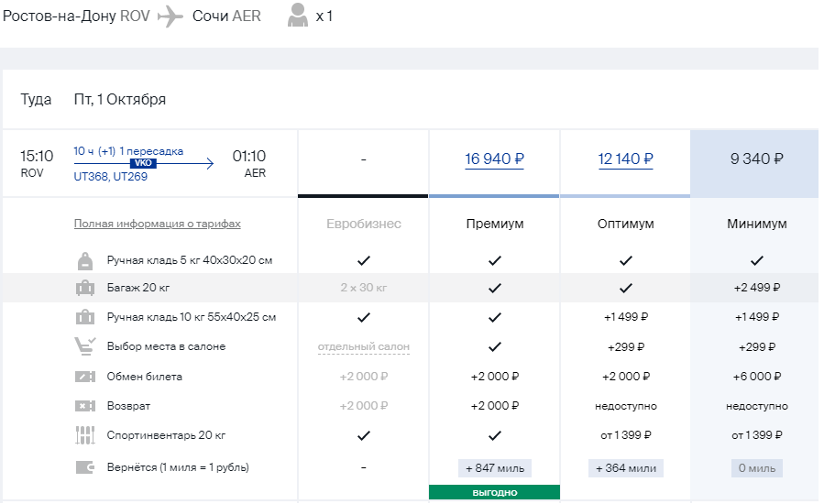Click the Оптимум column header

625,224
